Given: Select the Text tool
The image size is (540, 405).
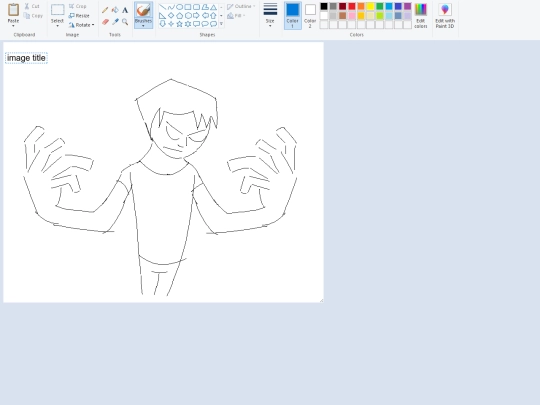Looking at the screenshot, I should click(125, 10).
